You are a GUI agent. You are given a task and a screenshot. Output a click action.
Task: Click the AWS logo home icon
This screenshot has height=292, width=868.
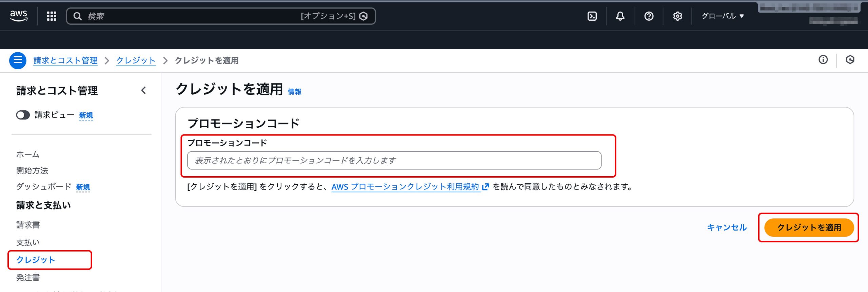point(19,16)
